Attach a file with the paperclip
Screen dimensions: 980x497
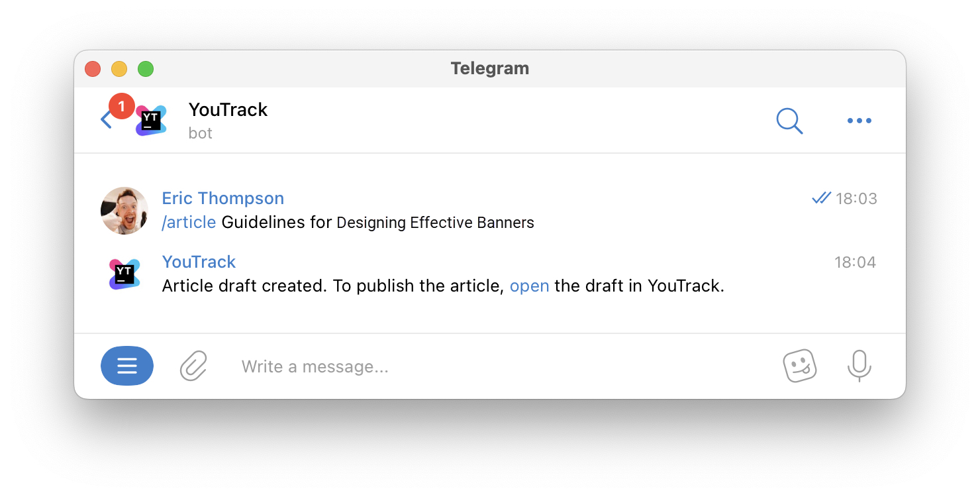[x=193, y=365]
